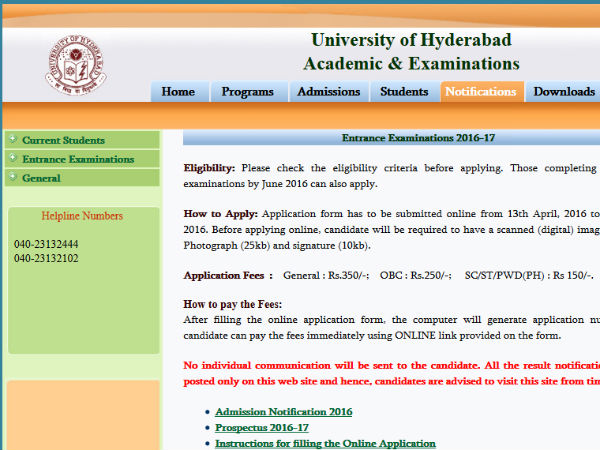600x450 pixels.
Task: Click the Helpline Numbers heading
Action: pyautogui.click(x=82, y=216)
